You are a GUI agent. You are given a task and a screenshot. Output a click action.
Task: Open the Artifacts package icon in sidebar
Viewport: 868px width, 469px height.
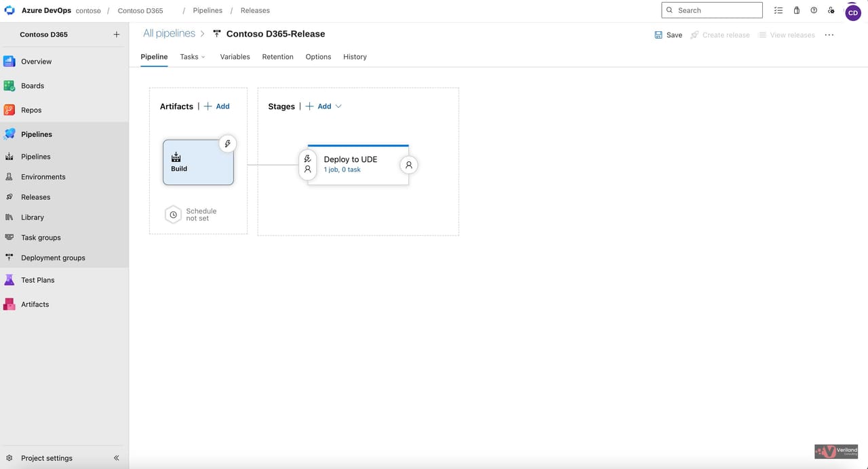tap(9, 304)
